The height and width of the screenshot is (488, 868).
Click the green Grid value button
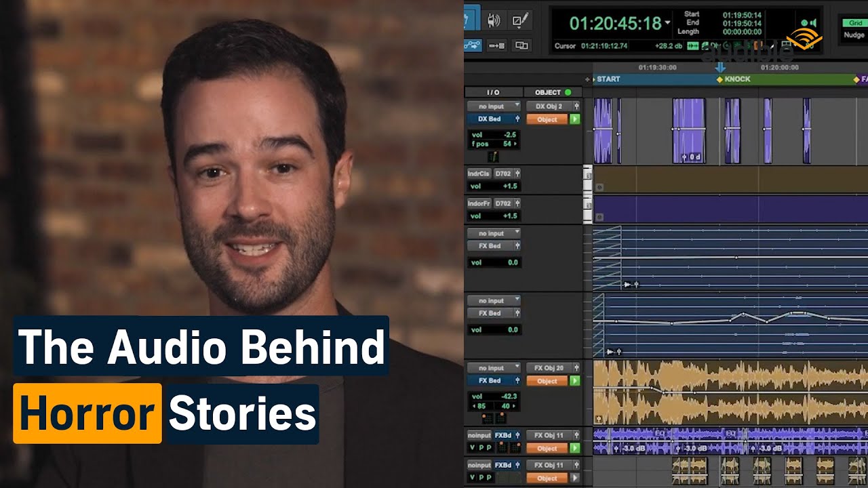pos(854,23)
